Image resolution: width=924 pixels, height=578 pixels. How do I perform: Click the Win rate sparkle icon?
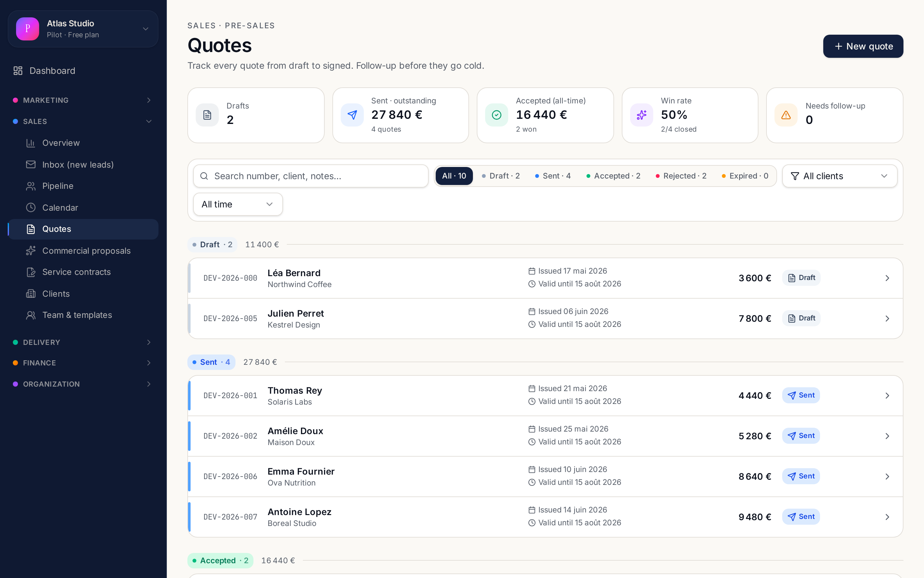(x=641, y=115)
